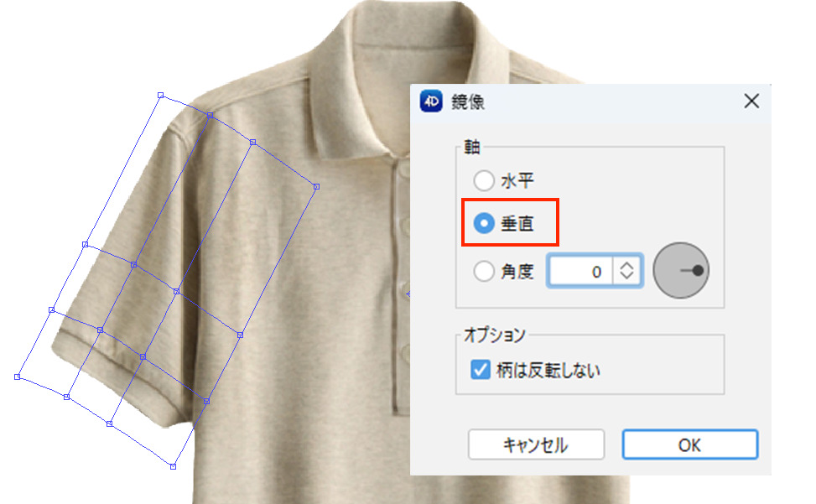Select the 水平 axis radio button
Viewport: 816px width, 504px height.
tap(483, 180)
